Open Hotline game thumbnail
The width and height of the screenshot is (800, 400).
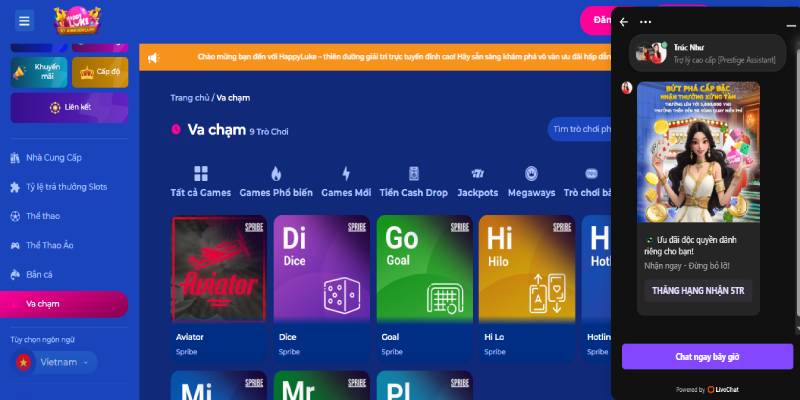(x=597, y=269)
